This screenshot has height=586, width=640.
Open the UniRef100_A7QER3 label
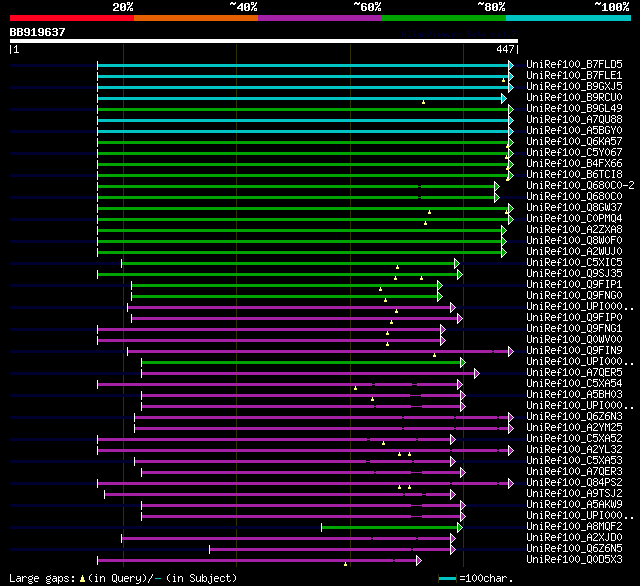(x=574, y=472)
